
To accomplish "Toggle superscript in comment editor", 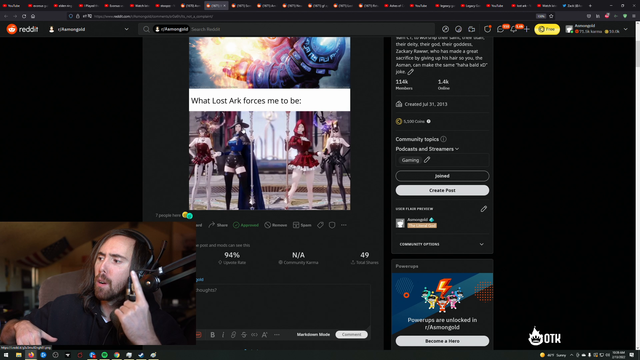I will 264,334.
